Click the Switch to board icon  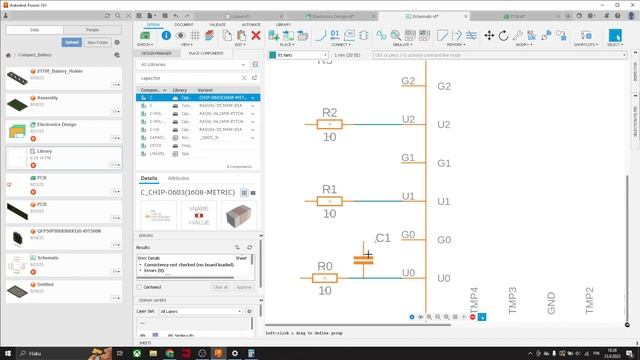pos(145,36)
